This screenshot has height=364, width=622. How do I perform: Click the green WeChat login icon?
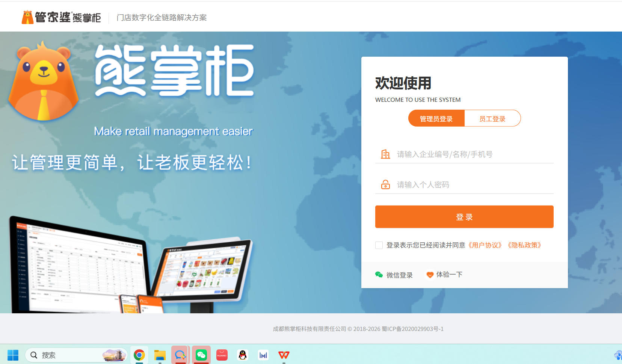coord(379,275)
